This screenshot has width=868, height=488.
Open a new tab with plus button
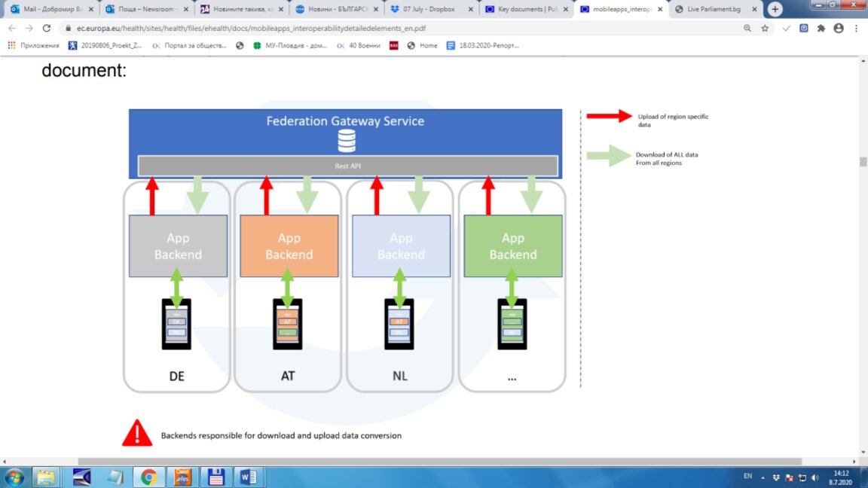coord(775,9)
